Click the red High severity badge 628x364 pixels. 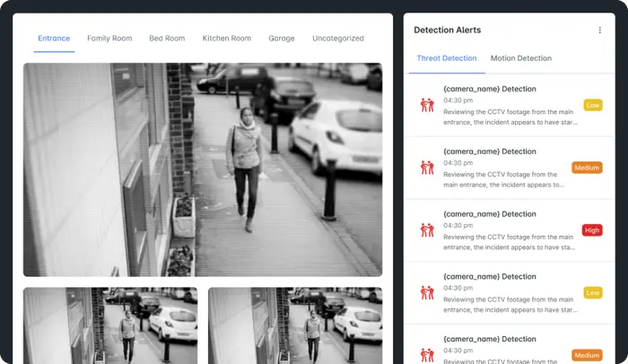(592, 230)
